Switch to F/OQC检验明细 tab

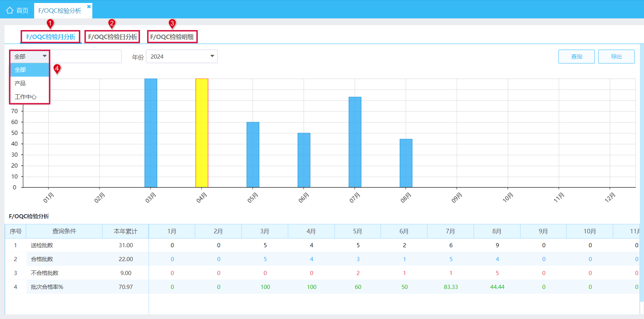pos(172,37)
